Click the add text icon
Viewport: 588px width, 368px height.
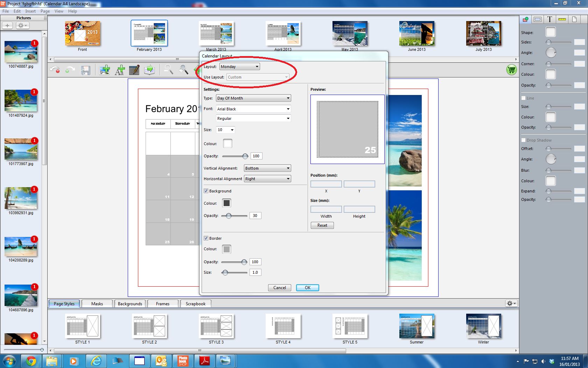[120, 70]
